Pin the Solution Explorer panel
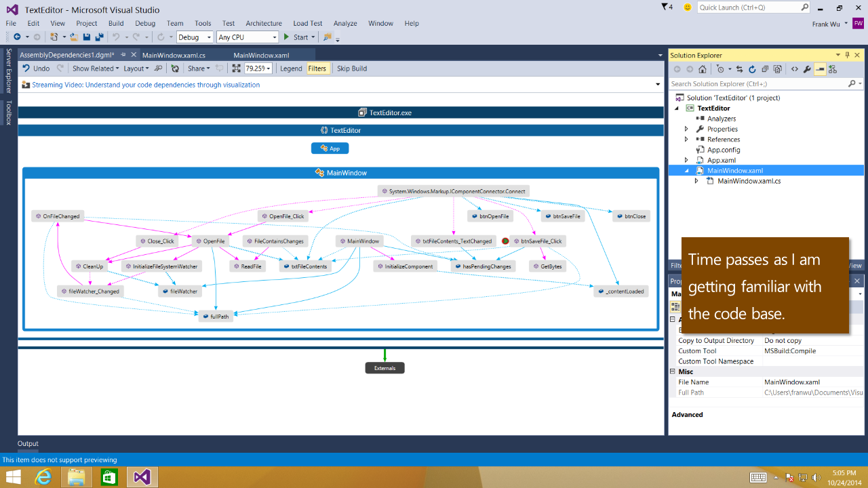The height and width of the screenshot is (488, 868). [x=847, y=55]
